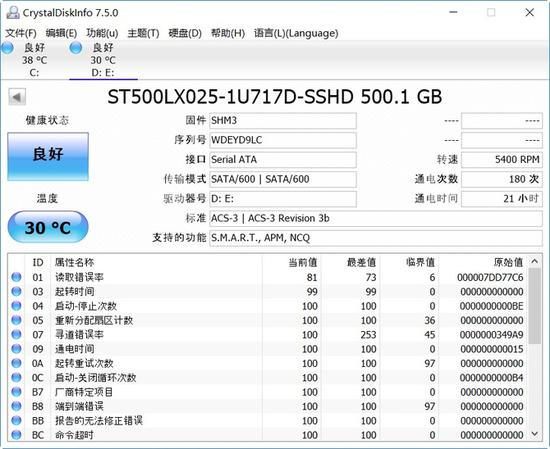Screen dimensions: 550x449
Task: Click scrollbar down arrow in attribute list
Action: point(535,434)
